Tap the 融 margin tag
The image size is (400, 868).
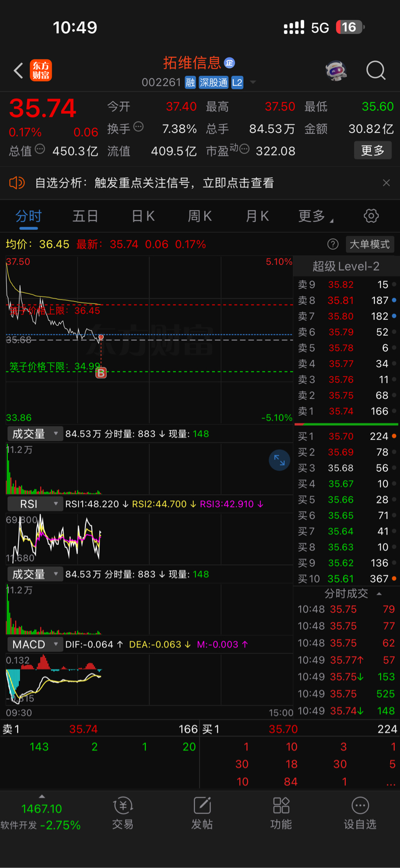[x=190, y=82]
